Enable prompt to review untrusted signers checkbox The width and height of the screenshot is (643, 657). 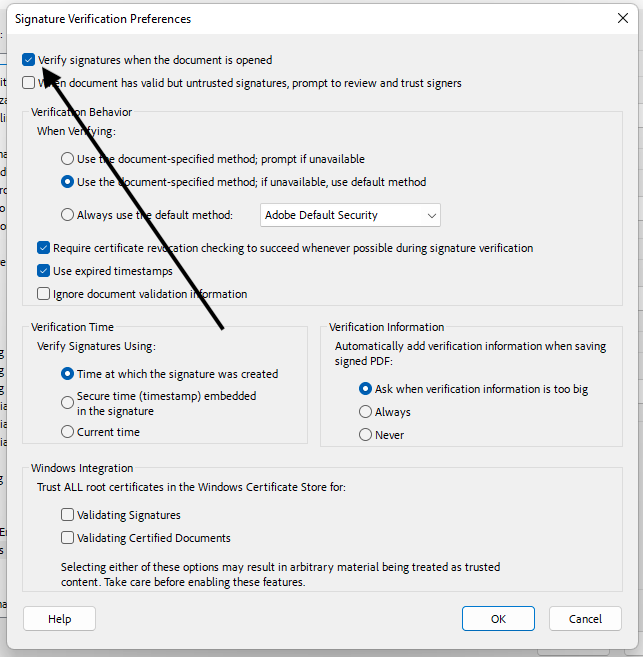tap(29, 83)
